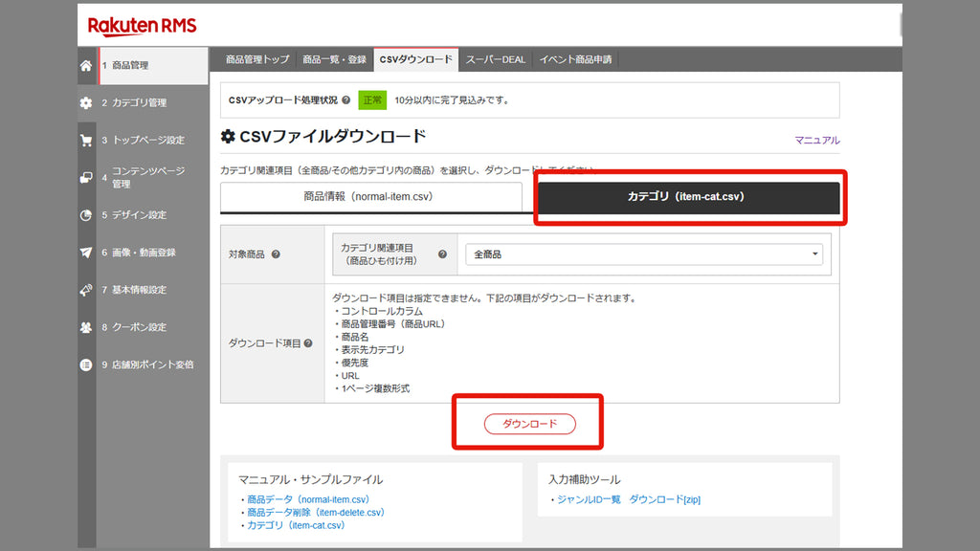This screenshot has width=980, height=551.
Task: Click the gear icon beside カテゴリ管理
Action: tap(86, 103)
